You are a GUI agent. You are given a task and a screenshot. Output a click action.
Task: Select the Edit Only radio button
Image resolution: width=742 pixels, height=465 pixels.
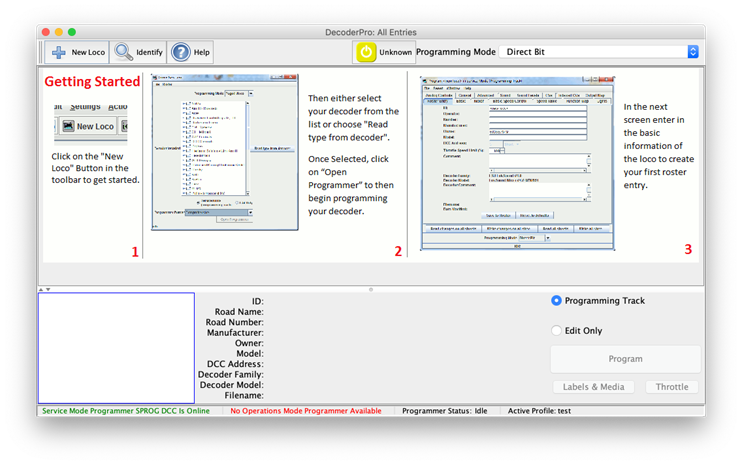click(556, 331)
